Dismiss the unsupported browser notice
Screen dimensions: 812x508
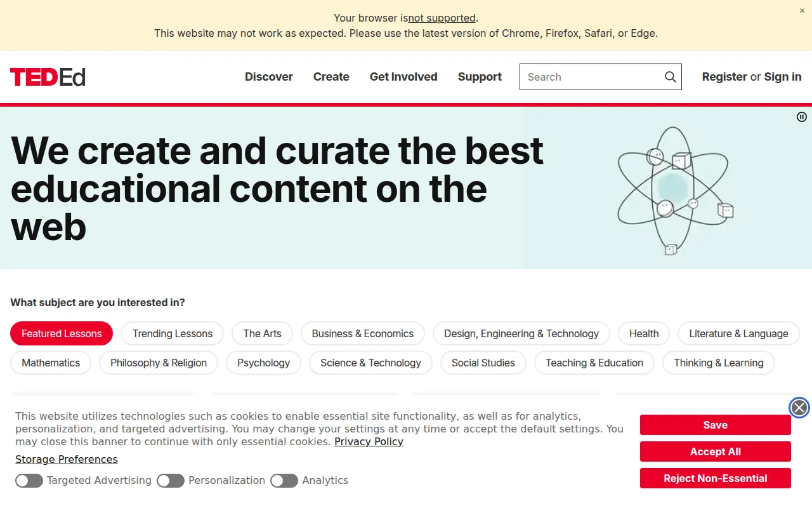pyautogui.click(x=802, y=10)
